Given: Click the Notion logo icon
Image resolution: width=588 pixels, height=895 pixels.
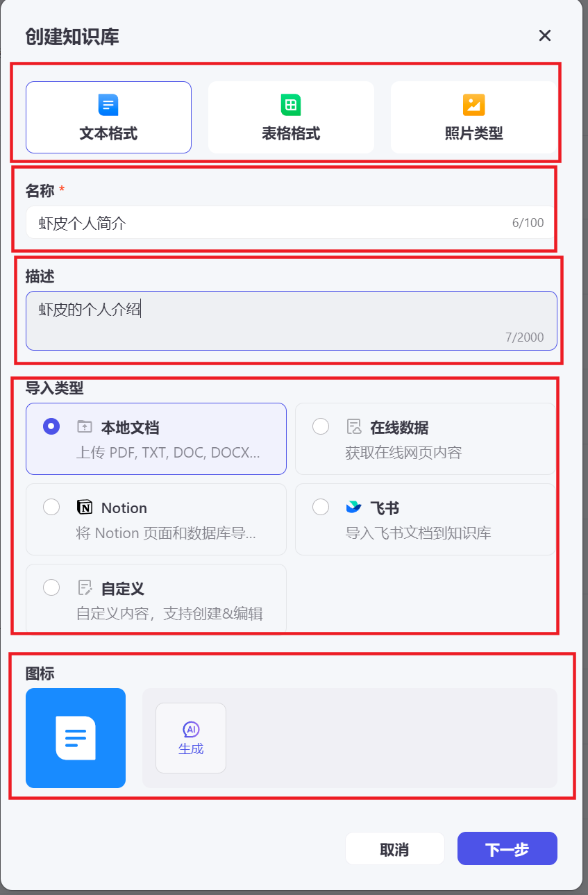Looking at the screenshot, I should pos(85,508).
